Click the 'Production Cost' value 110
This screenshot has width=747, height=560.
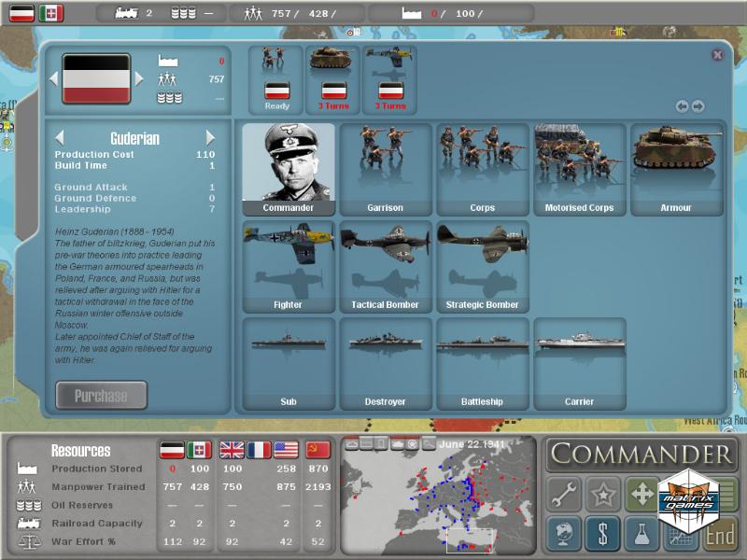coord(205,154)
